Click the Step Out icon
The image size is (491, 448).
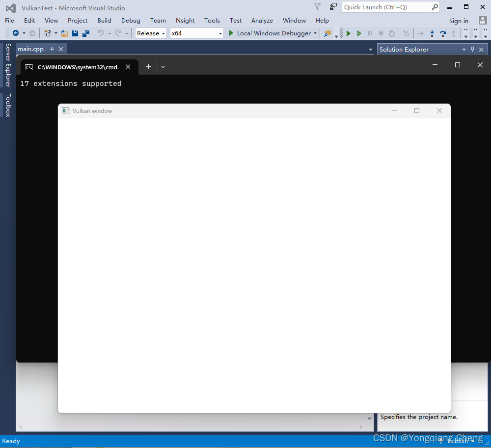point(454,33)
